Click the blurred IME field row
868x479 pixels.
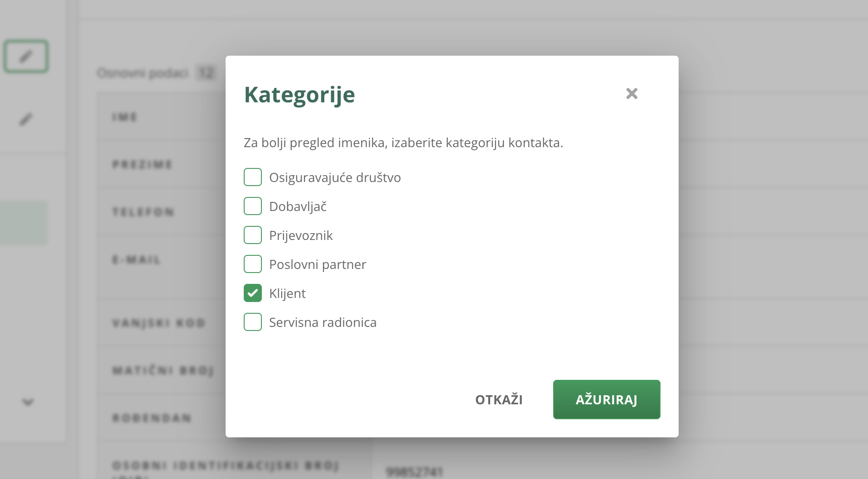tap(125, 117)
